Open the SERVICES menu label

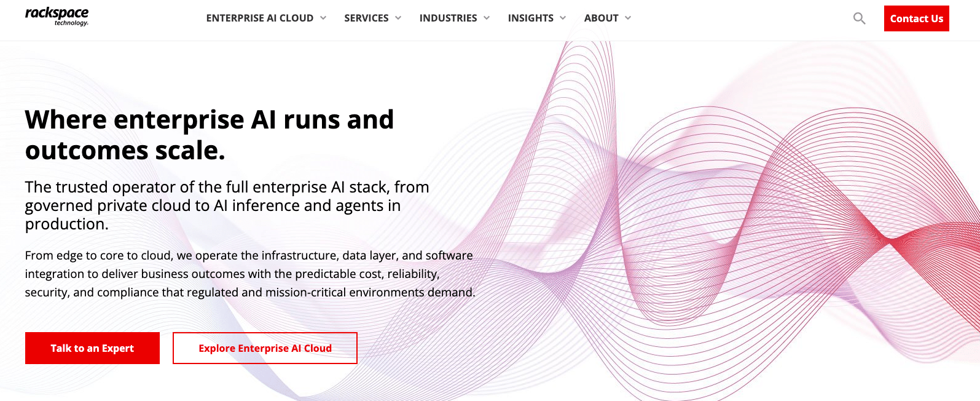click(x=366, y=18)
